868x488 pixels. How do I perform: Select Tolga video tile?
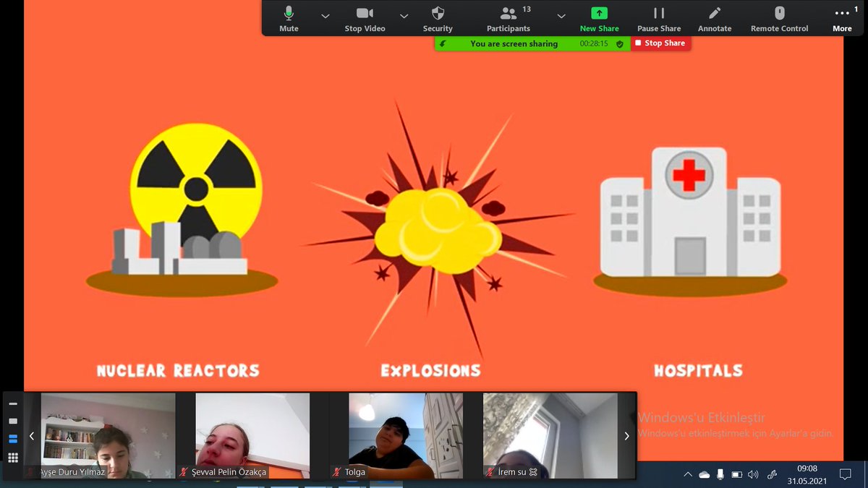pos(405,436)
